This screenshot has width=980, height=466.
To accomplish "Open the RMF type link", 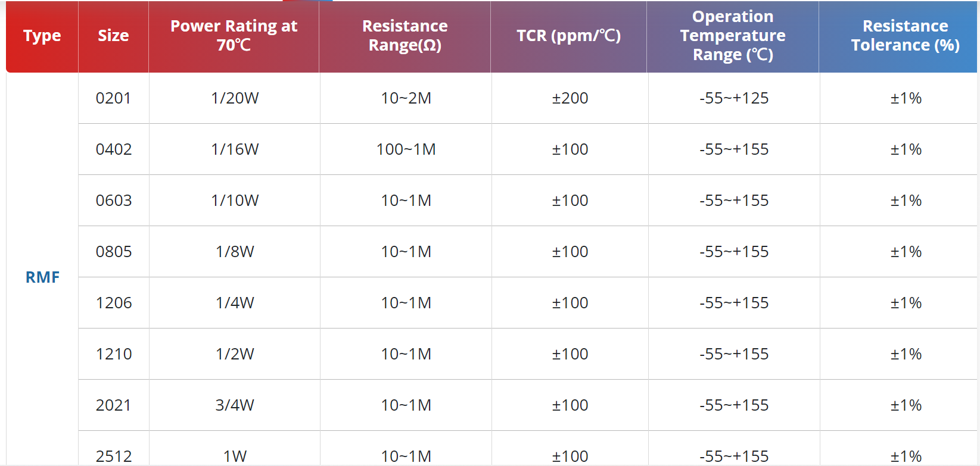I will [x=42, y=277].
